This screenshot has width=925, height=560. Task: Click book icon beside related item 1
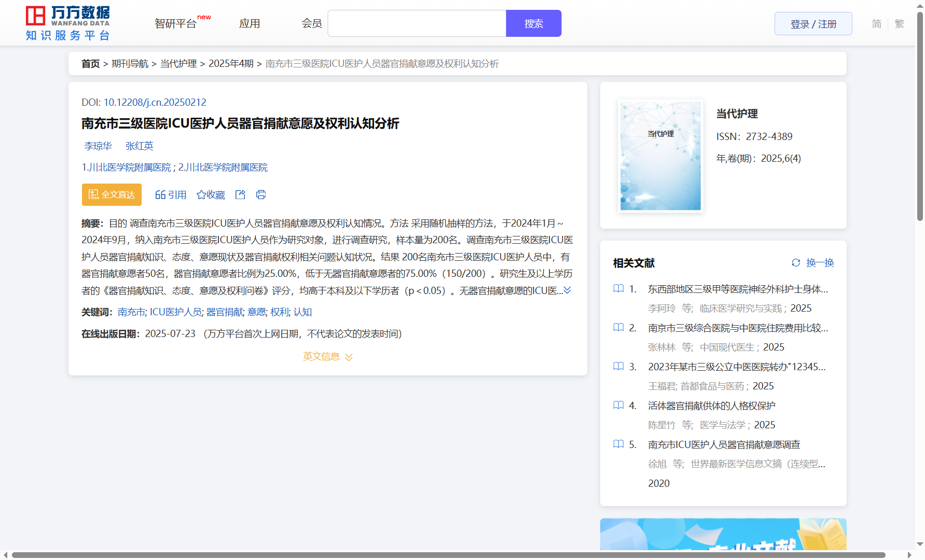pos(618,289)
